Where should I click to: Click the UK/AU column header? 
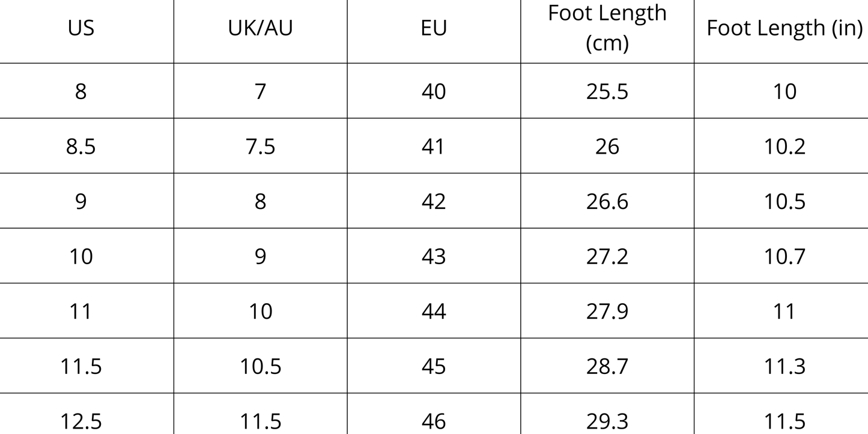260,28
